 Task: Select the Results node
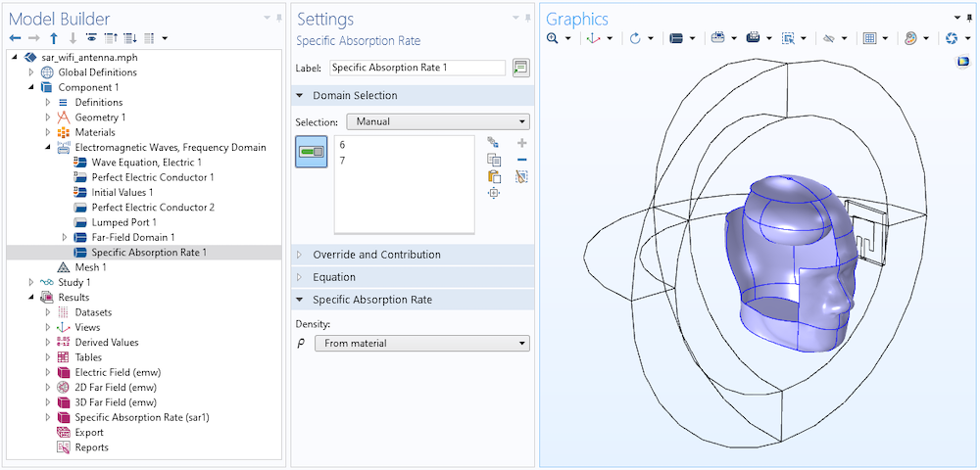point(73,297)
